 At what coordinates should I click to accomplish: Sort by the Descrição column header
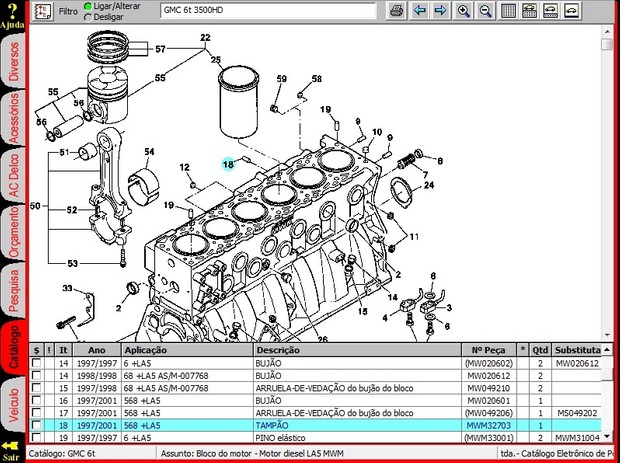coord(357,350)
